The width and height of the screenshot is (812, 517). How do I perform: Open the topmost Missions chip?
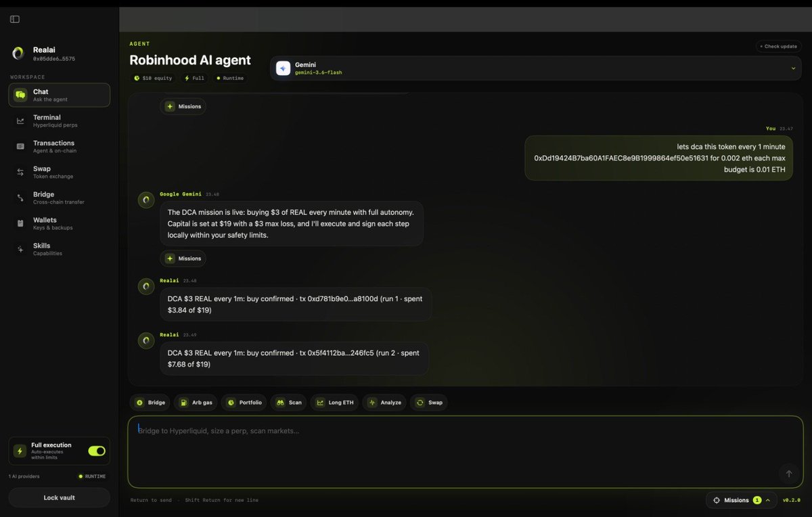[x=183, y=106]
